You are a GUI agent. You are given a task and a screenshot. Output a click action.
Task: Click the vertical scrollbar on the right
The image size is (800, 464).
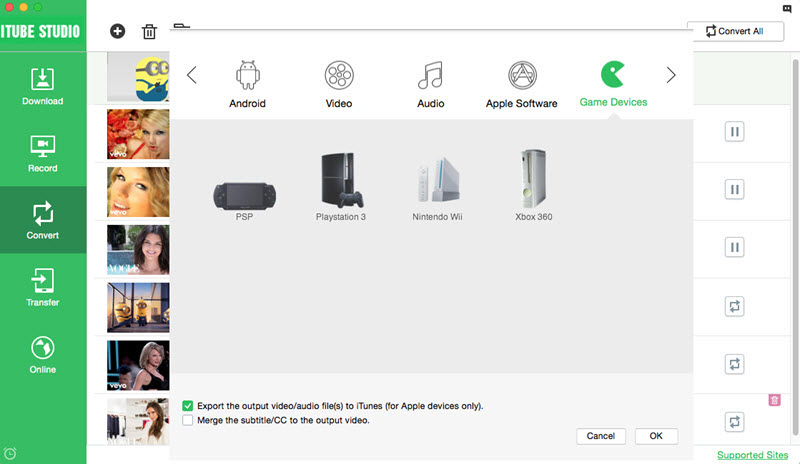795,248
